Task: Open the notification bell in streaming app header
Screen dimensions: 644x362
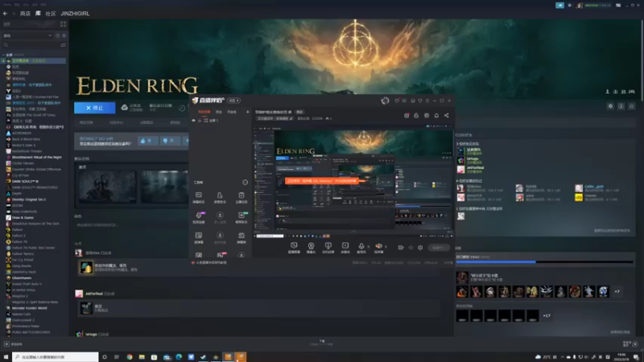Action: tap(436, 115)
